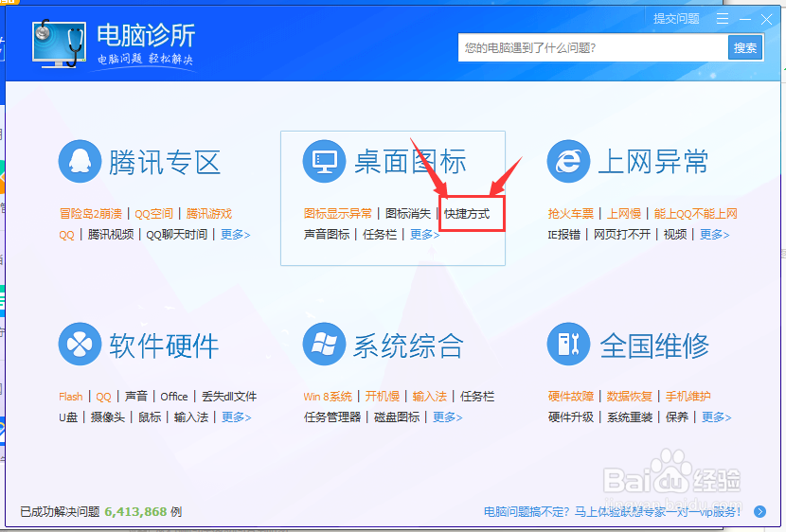Screen dimensions: 786x532
Task: Expand 更多> in 软件硬件 section
Action: [x=237, y=417]
